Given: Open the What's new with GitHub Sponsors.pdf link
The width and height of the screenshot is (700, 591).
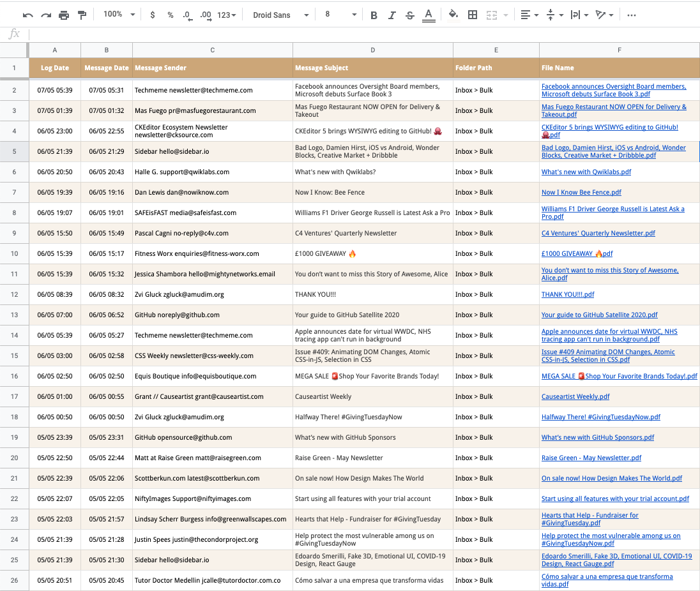Looking at the screenshot, I should [598, 438].
